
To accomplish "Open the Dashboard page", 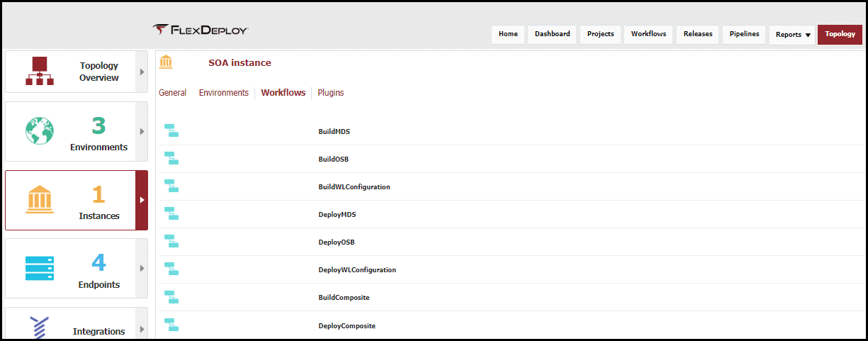I will click(x=552, y=34).
